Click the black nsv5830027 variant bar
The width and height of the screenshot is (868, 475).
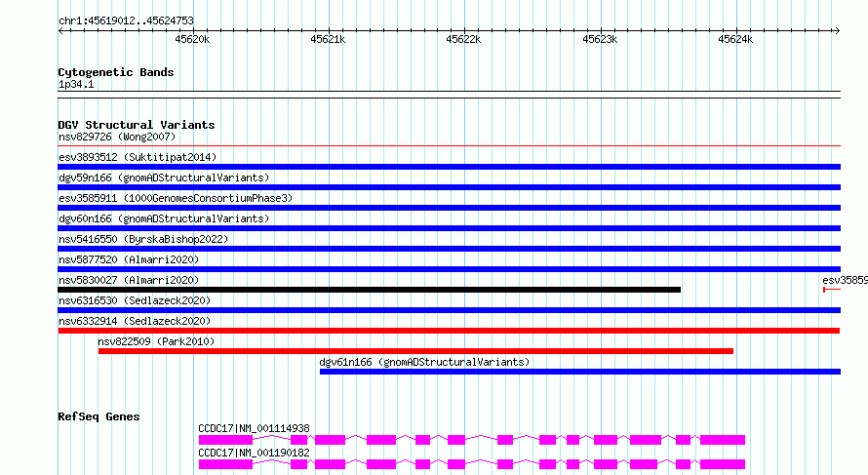coord(370,290)
